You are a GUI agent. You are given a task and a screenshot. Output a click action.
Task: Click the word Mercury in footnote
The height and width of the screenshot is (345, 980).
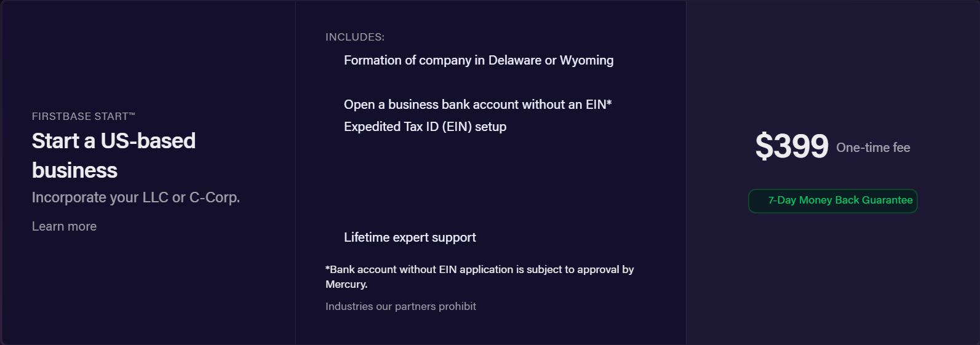(x=345, y=284)
